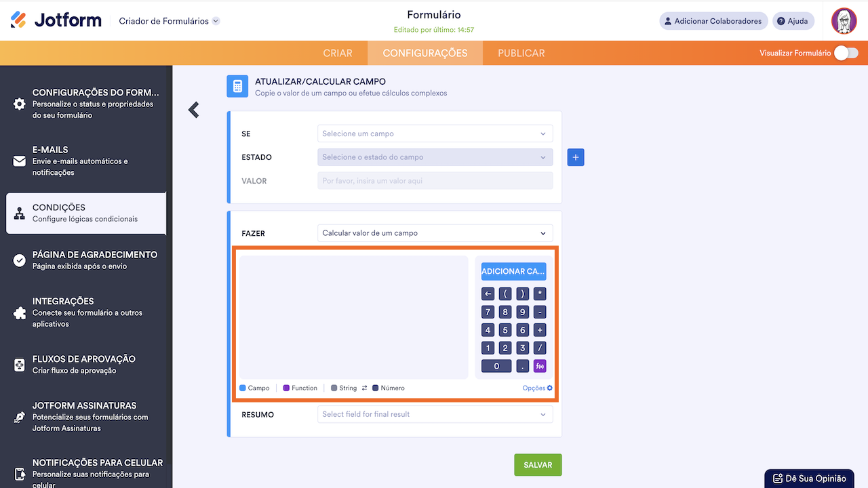Switch to the PUBLICAR tab
The height and width of the screenshot is (488, 868).
pos(521,53)
